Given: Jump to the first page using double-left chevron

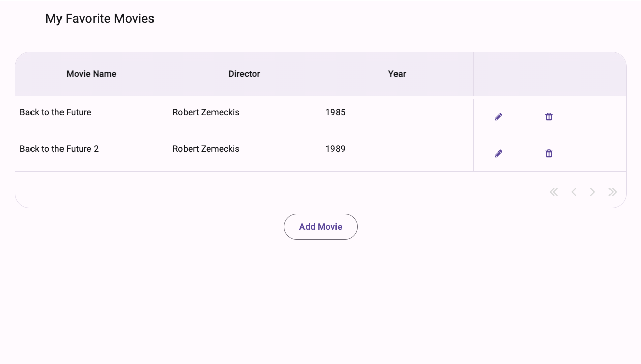Looking at the screenshot, I should coord(553,192).
